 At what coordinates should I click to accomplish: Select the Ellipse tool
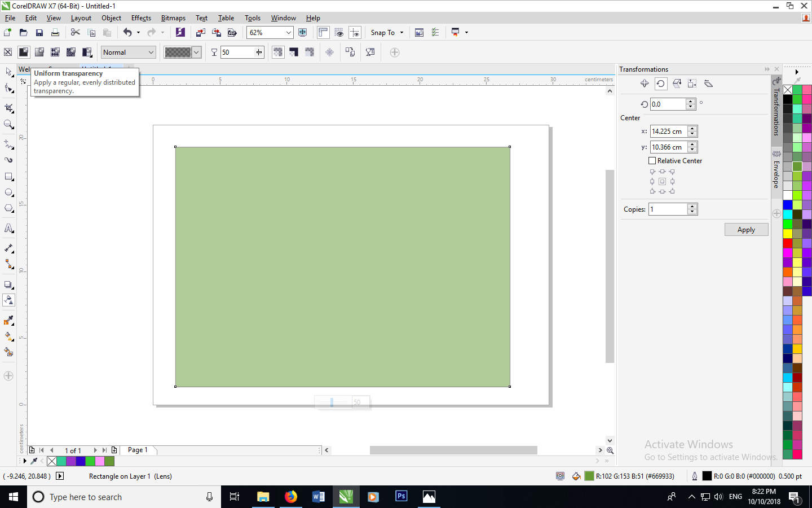(8, 192)
